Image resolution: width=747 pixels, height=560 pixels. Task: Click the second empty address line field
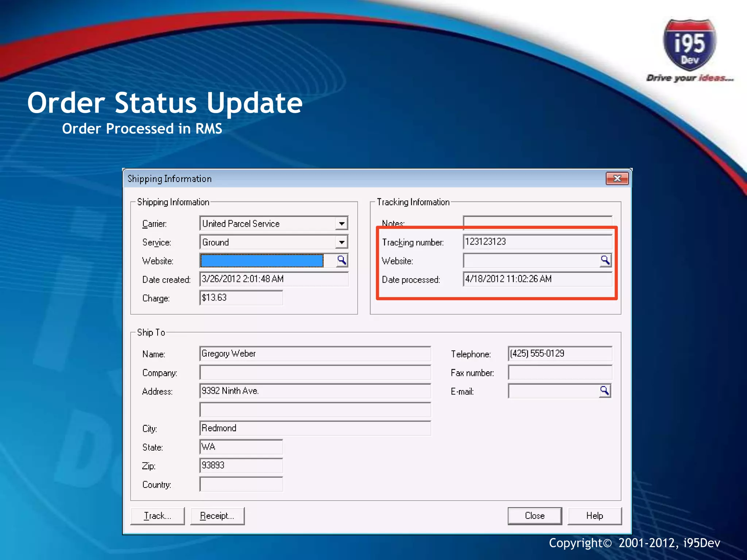[x=315, y=409]
